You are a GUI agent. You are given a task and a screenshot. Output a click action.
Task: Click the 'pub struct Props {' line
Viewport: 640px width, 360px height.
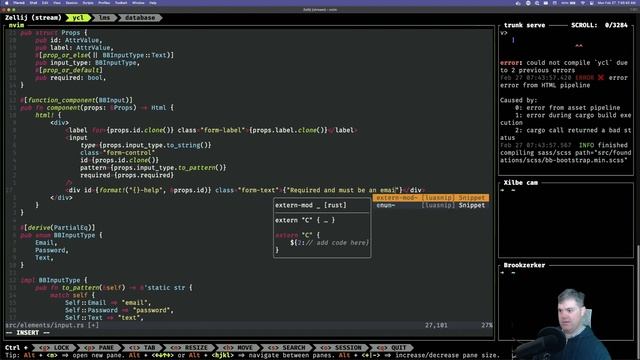(x=54, y=33)
